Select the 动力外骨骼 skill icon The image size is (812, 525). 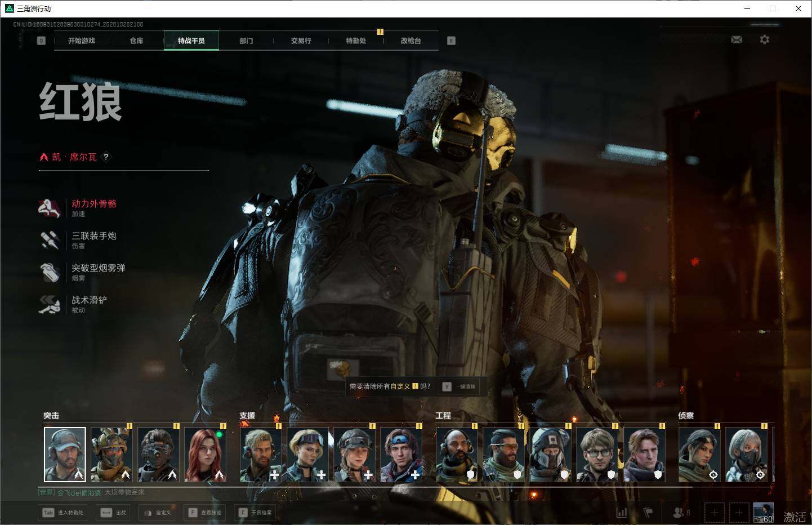(50, 208)
